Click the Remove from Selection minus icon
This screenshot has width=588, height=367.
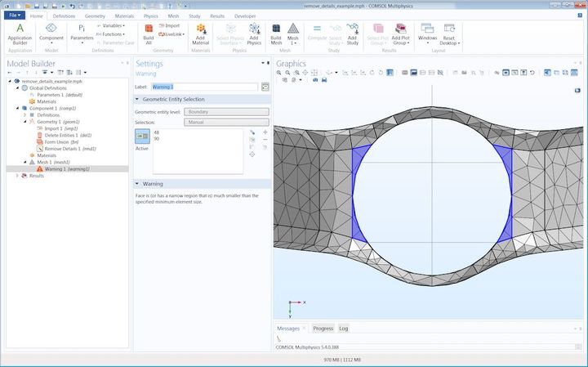(265, 140)
